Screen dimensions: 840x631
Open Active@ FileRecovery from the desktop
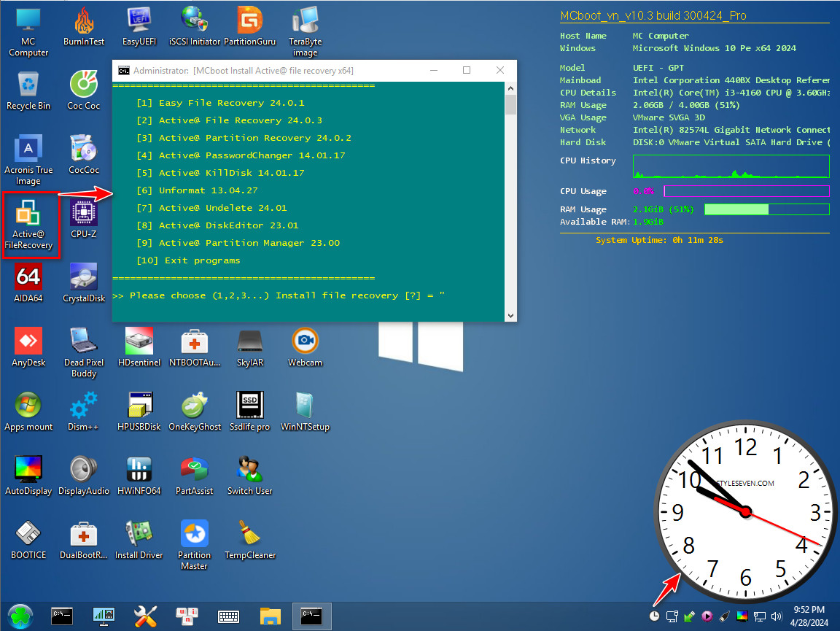(x=29, y=219)
